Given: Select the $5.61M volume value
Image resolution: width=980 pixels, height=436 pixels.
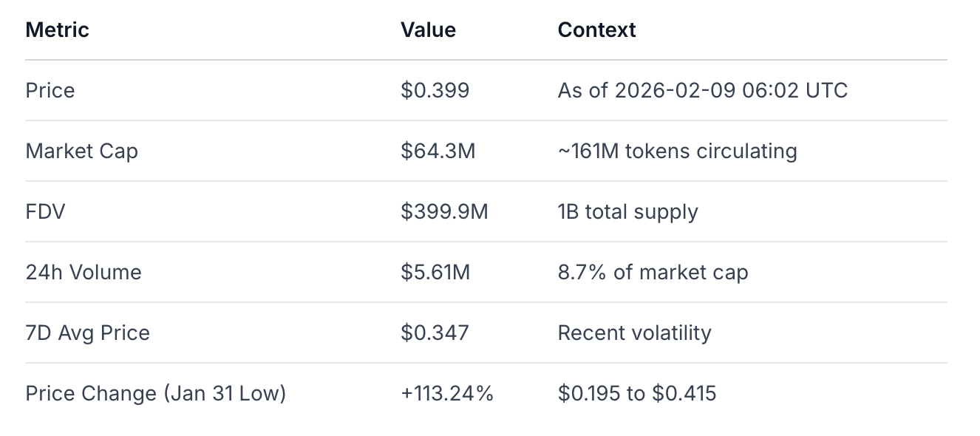Looking at the screenshot, I should [x=435, y=273].
